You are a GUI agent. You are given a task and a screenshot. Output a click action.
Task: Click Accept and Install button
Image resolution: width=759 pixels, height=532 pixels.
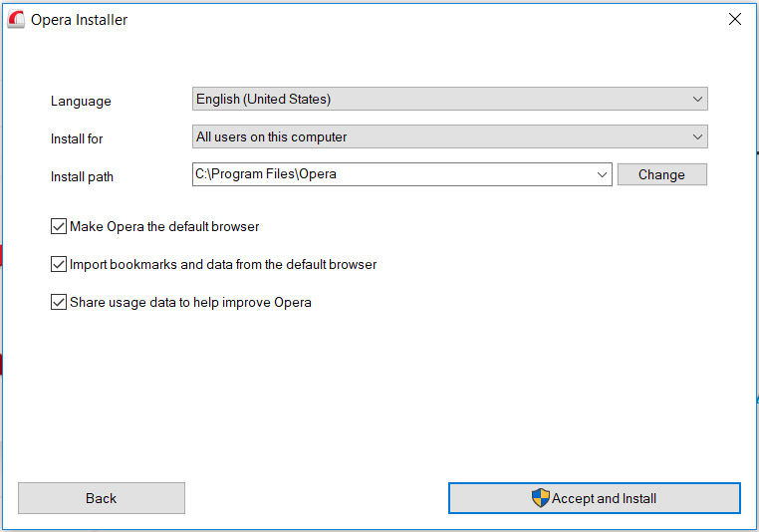(x=595, y=498)
